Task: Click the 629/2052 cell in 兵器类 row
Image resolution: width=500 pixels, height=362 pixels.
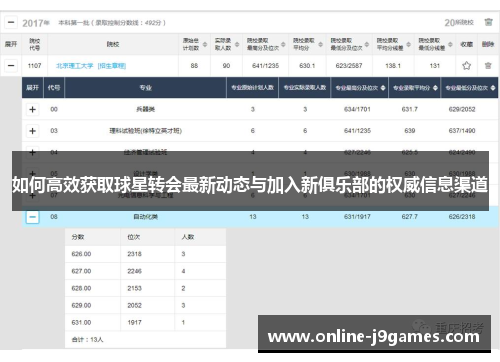Action: (462, 109)
